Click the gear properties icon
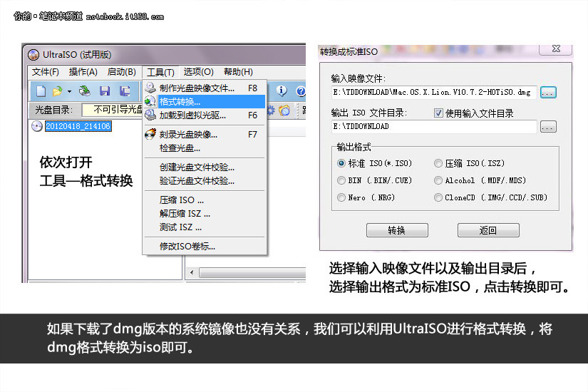Image resolution: width=588 pixels, height=392 pixels. click(271, 110)
